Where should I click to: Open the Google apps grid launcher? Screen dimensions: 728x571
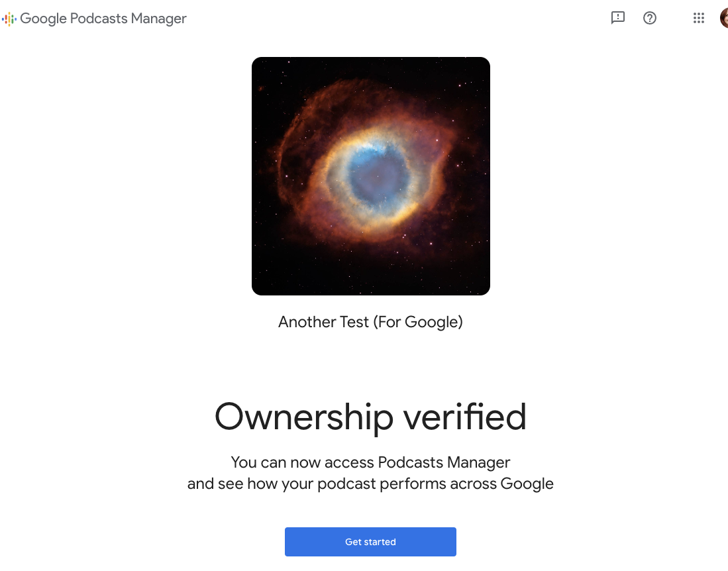pyautogui.click(x=699, y=18)
